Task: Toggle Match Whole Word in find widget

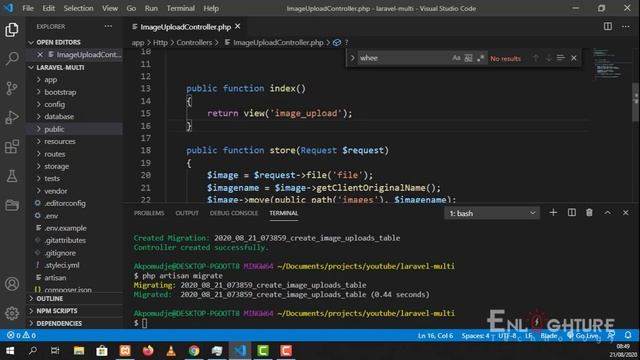Action: coord(469,58)
